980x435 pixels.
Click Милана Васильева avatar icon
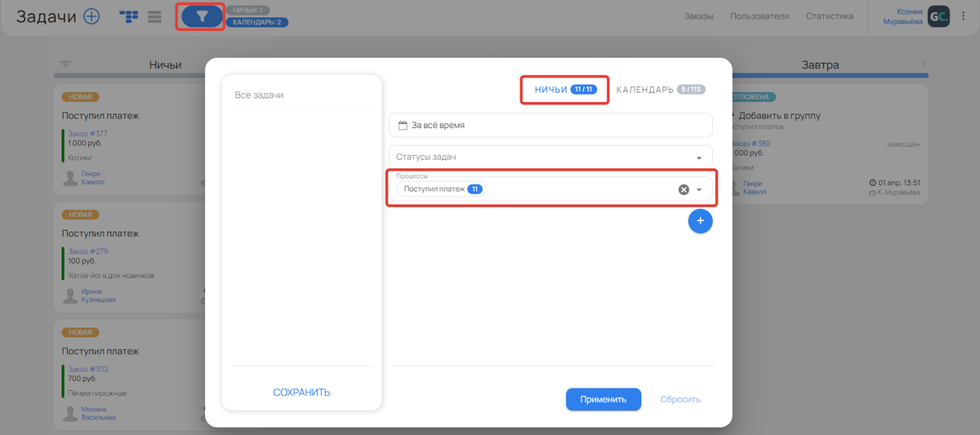70,413
